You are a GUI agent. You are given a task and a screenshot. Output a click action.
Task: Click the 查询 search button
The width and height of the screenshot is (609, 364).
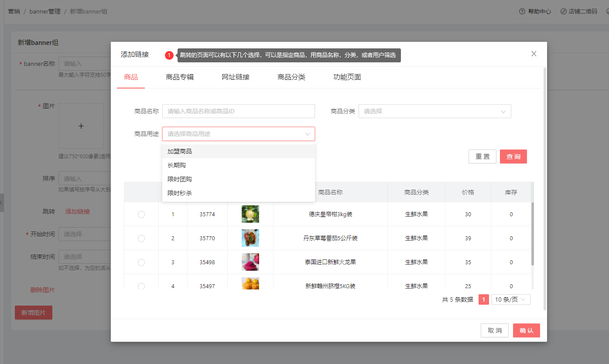(x=513, y=156)
